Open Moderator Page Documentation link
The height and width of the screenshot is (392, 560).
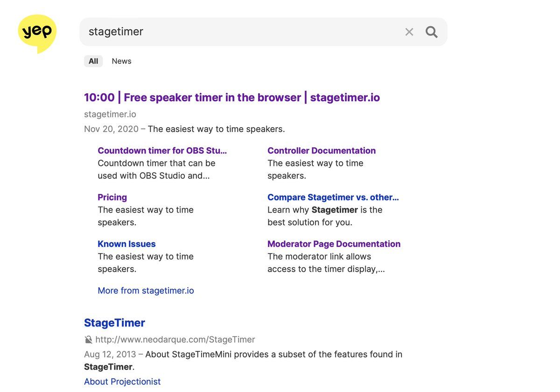[334, 244]
